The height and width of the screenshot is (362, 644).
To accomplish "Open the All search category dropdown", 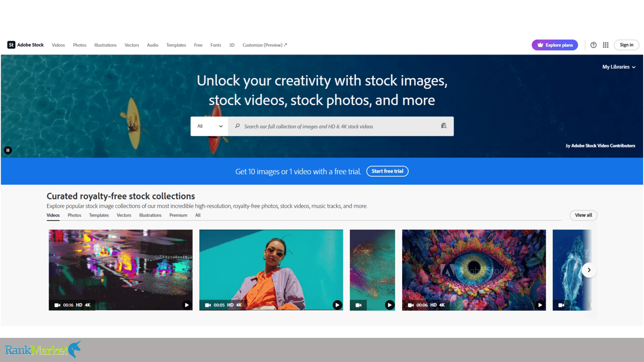I will point(209,126).
